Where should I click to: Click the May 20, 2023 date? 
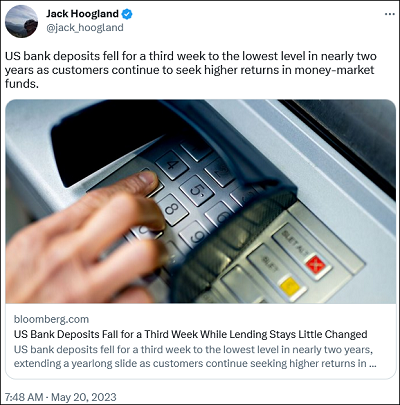[x=84, y=397]
